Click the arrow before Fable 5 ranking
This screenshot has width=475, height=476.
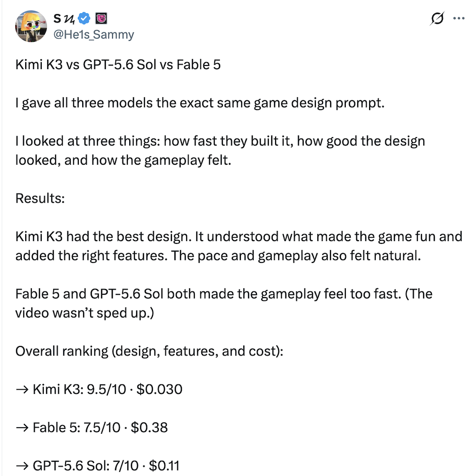(x=22, y=428)
